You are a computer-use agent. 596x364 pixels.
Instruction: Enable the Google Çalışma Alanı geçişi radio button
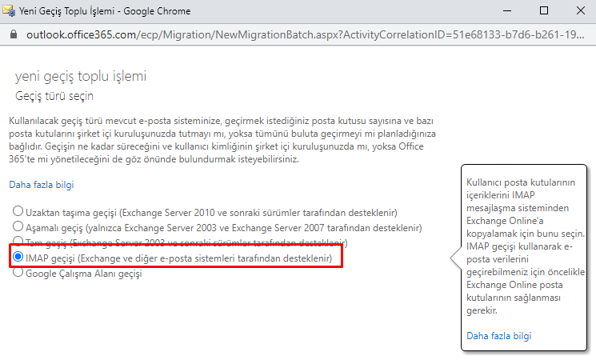pyautogui.click(x=18, y=273)
